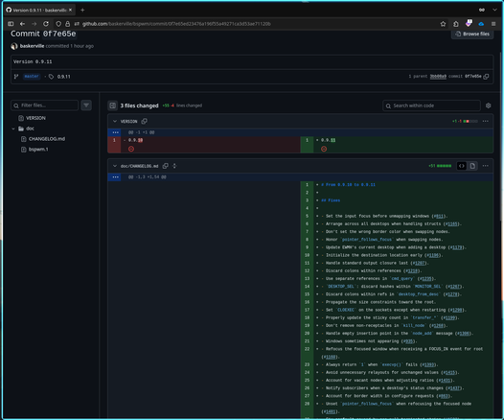The width and height of the screenshot is (504, 420).
Task: Open the file filter options dropdown
Action: [86, 105]
